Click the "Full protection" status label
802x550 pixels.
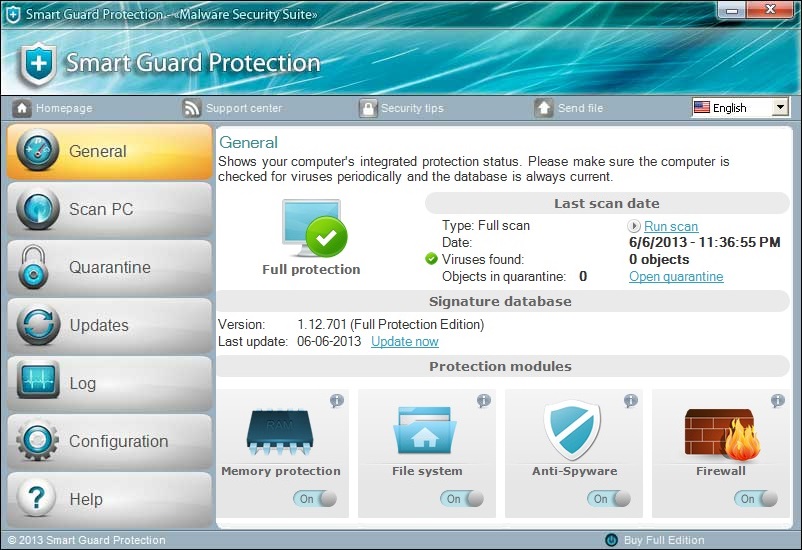click(311, 269)
